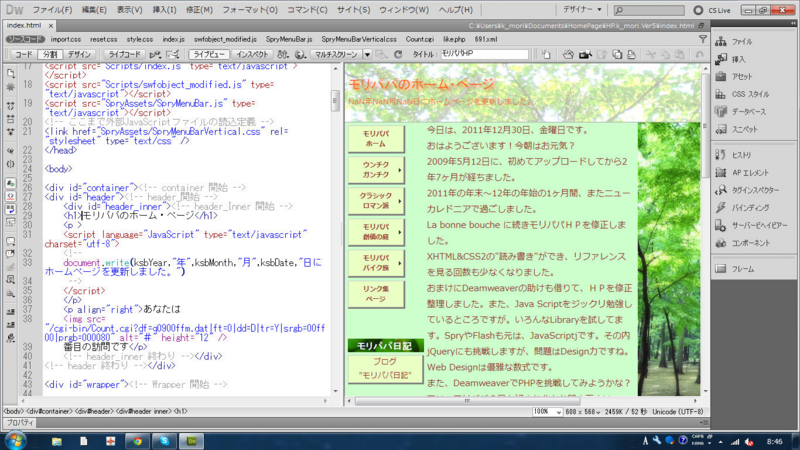Open the Windows Start button
The width and height of the screenshot is (800, 450).
(x=15, y=440)
